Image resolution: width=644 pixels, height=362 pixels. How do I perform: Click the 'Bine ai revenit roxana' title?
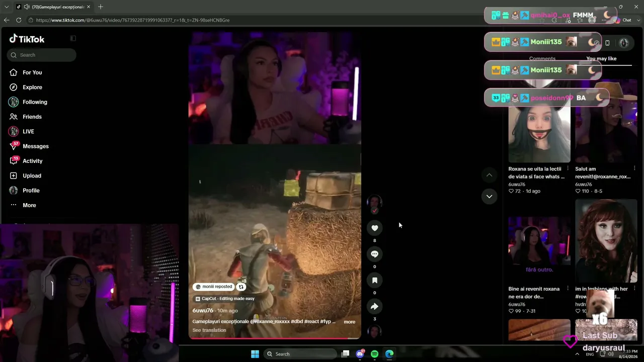tap(534, 293)
